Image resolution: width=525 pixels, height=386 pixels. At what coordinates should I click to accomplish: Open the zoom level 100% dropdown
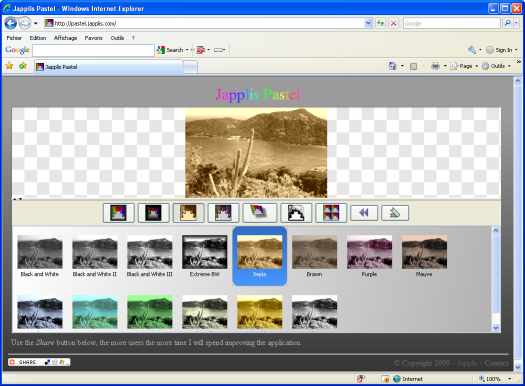pyautogui.click(x=510, y=379)
